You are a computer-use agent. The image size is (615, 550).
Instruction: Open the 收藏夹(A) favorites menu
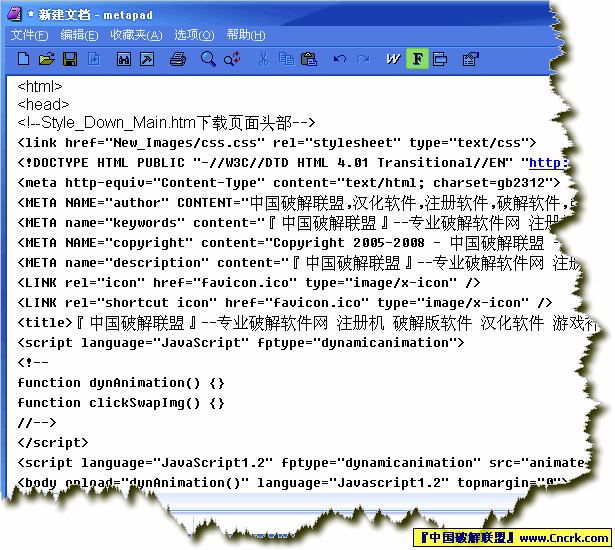(136, 35)
